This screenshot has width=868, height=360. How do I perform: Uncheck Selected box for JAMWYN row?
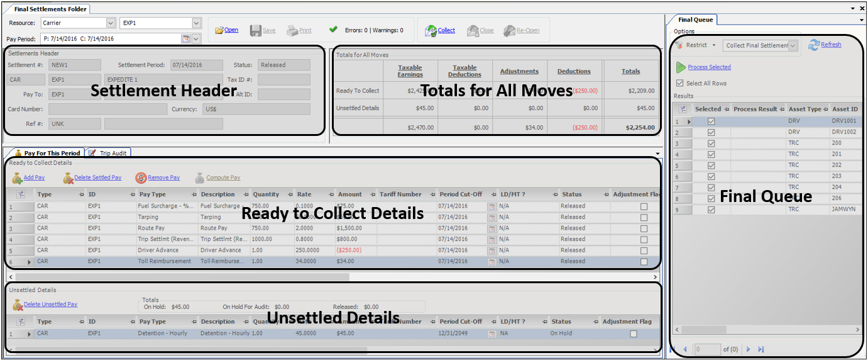[711, 210]
